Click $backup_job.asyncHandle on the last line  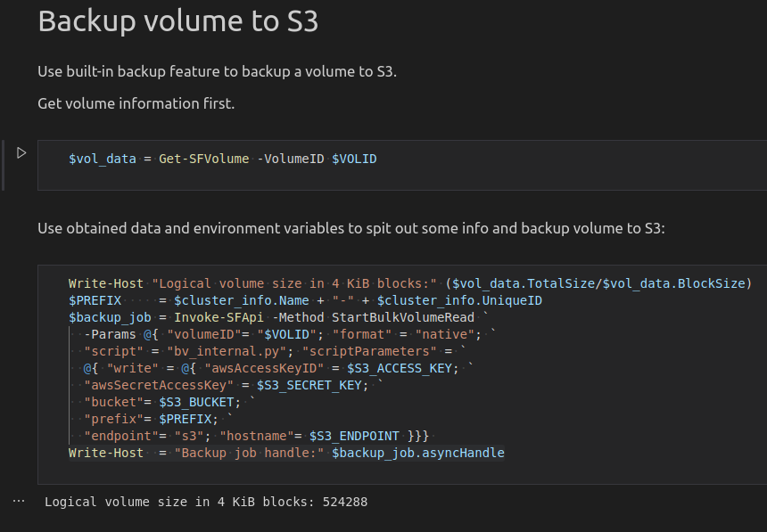(418, 454)
